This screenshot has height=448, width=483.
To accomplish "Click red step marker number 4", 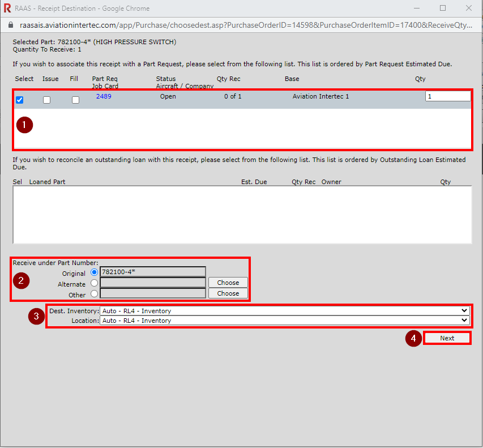I will [x=413, y=339].
